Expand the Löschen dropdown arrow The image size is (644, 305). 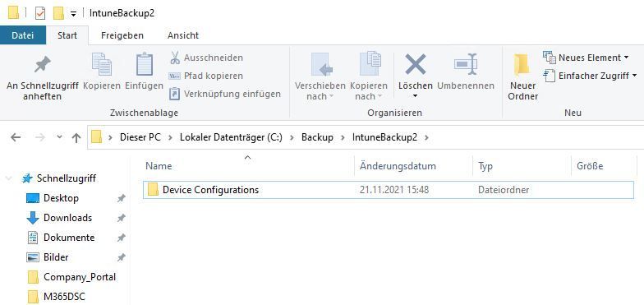416,96
